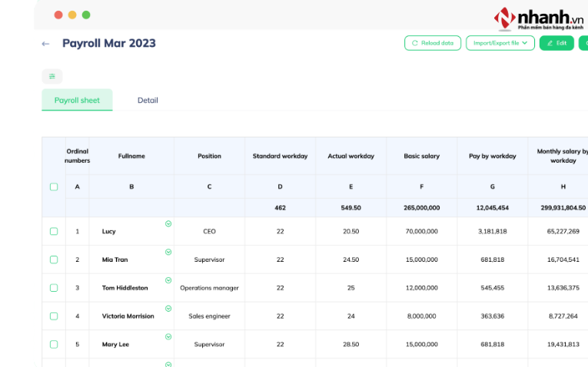Click the green circle icon in Victoria Morrision's row

(168, 309)
